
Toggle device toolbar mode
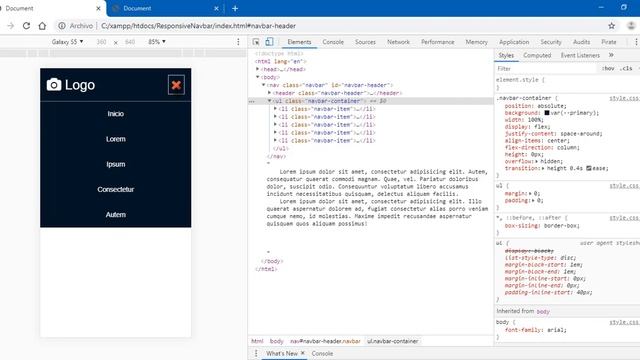[269, 42]
